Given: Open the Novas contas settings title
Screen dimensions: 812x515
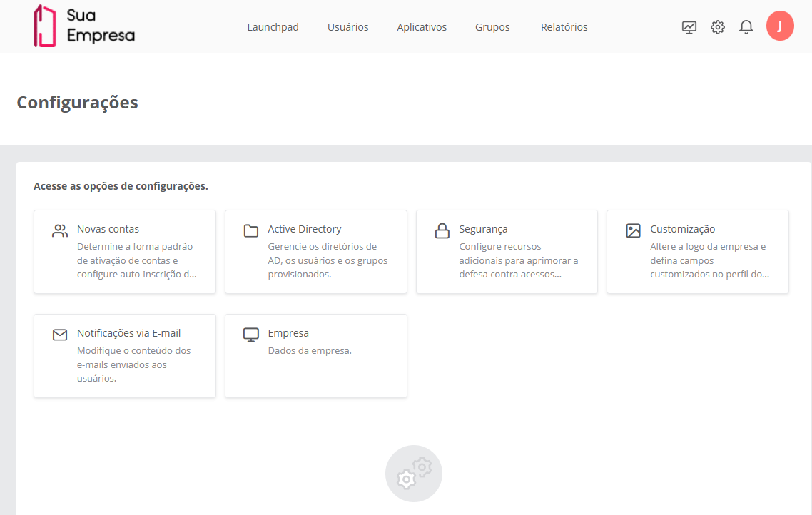Looking at the screenshot, I should [x=108, y=229].
